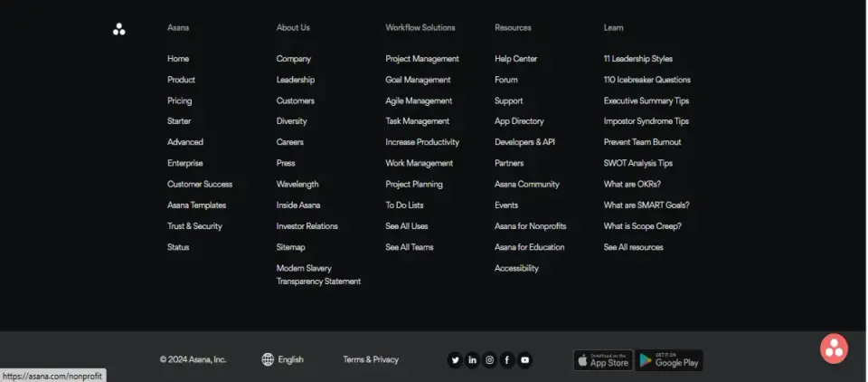
Task: Open the Customers link
Action: pyautogui.click(x=296, y=100)
